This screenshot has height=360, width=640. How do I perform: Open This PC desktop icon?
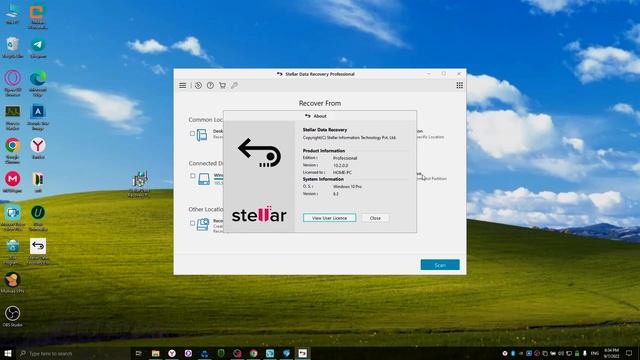[x=13, y=14]
